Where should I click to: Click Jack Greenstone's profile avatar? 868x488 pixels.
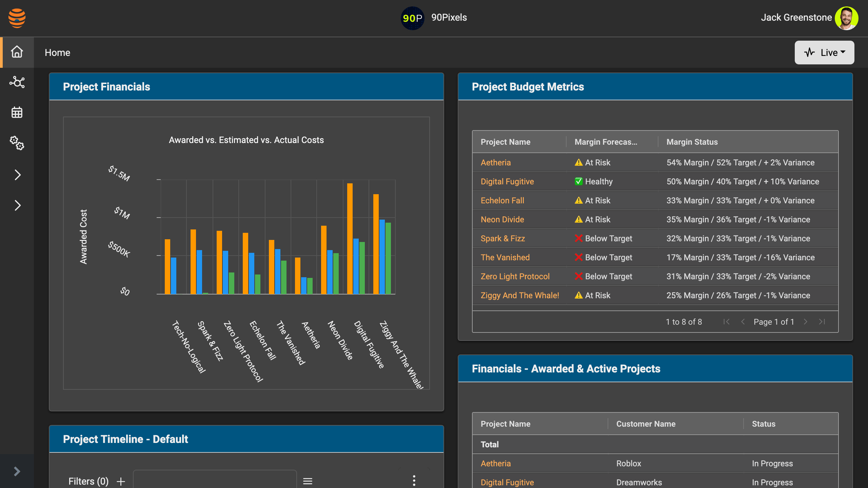coord(846,18)
